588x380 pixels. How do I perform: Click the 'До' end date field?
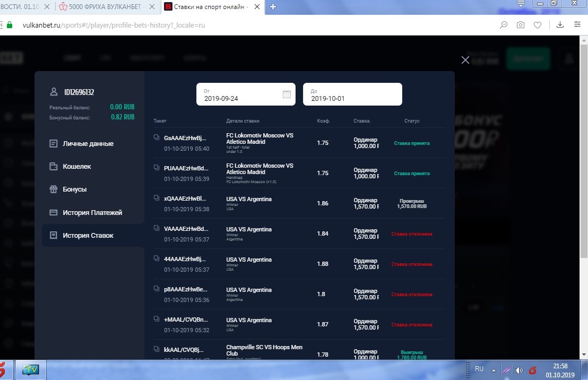point(352,94)
